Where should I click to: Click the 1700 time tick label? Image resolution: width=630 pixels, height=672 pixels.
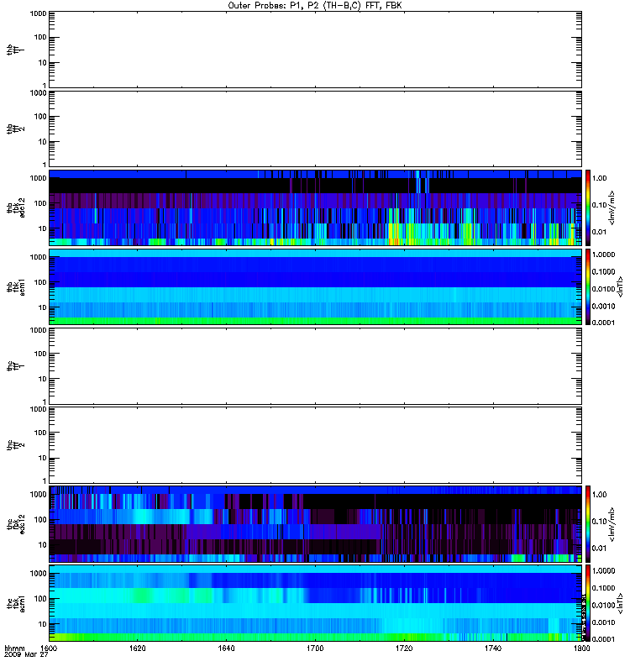315,648
